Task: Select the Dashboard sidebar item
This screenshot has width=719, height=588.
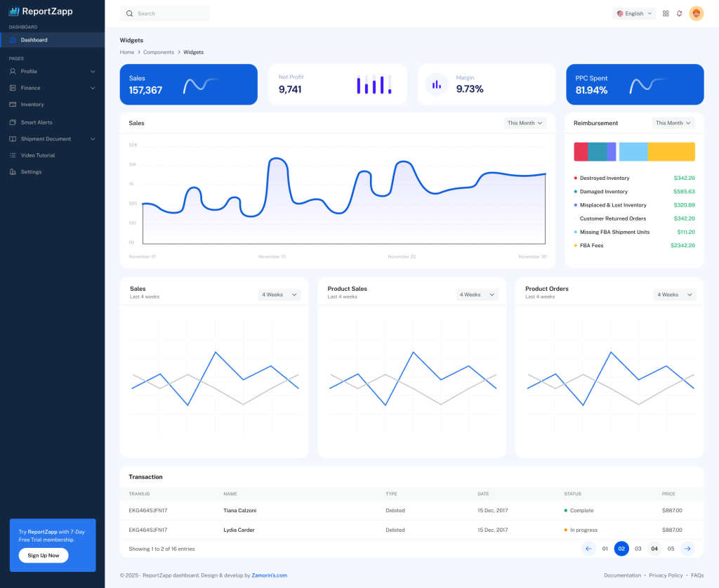Action: [52, 40]
